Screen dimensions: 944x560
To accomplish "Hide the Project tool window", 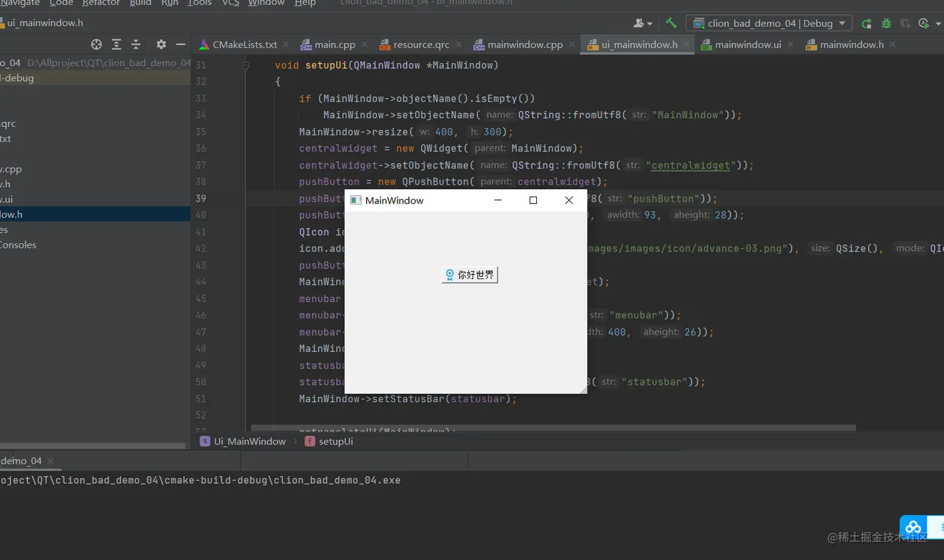I will point(180,44).
